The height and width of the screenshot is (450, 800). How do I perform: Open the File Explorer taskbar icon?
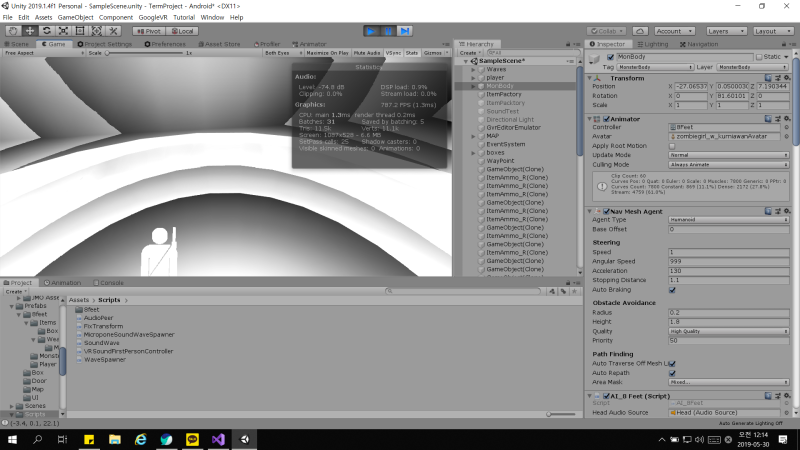click(115, 439)
